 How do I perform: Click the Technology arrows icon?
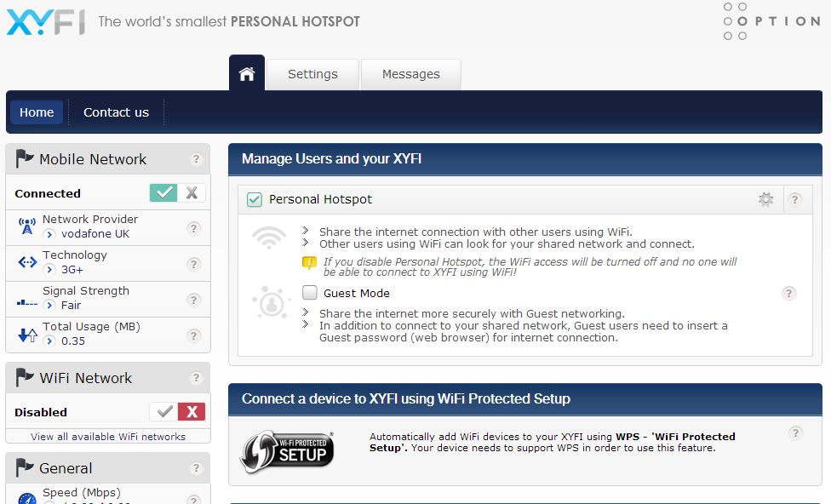(27, 262)
